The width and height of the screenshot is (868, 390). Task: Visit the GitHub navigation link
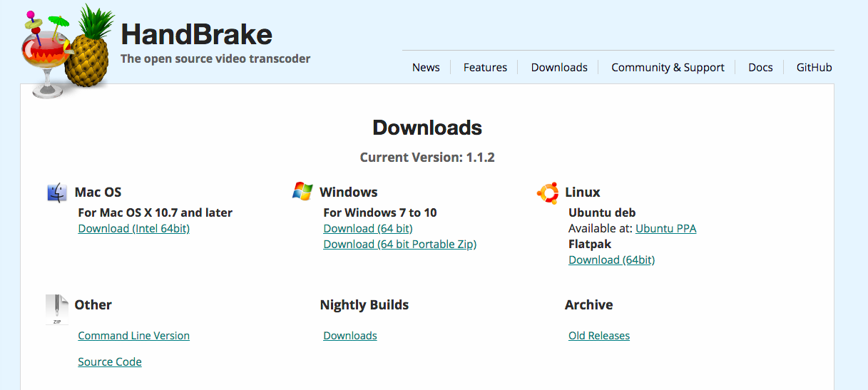click(x=814, y=68)
